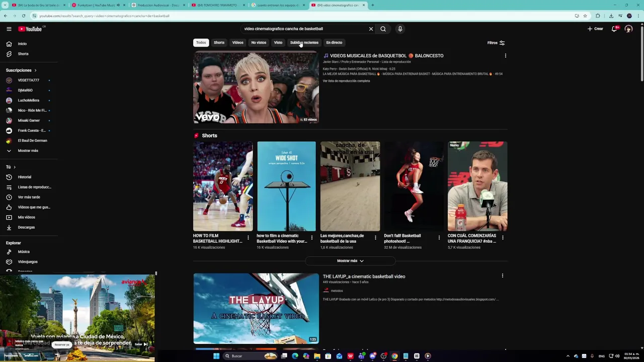Open the Filtros dropdown

[x=496, y=43]
